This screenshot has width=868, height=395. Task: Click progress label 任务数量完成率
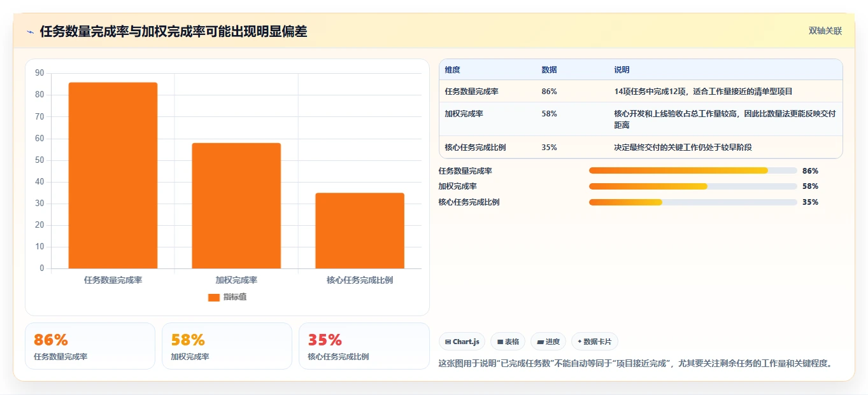[465, 171]
